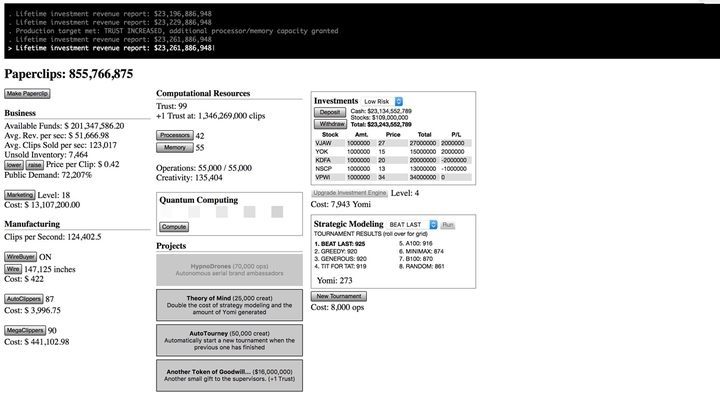
Task: Choose Another Token of Goodwill project
Action: coord(229,375)
